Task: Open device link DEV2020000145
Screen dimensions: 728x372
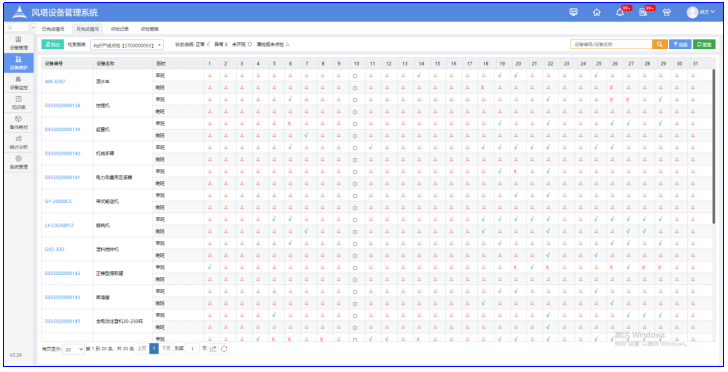Action: 62,321
